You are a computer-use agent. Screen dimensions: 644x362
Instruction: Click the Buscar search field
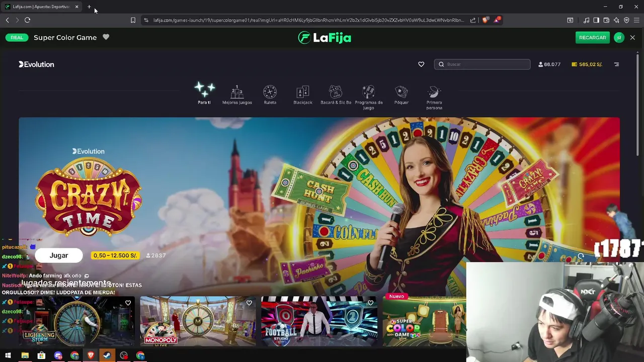point(482,64)
